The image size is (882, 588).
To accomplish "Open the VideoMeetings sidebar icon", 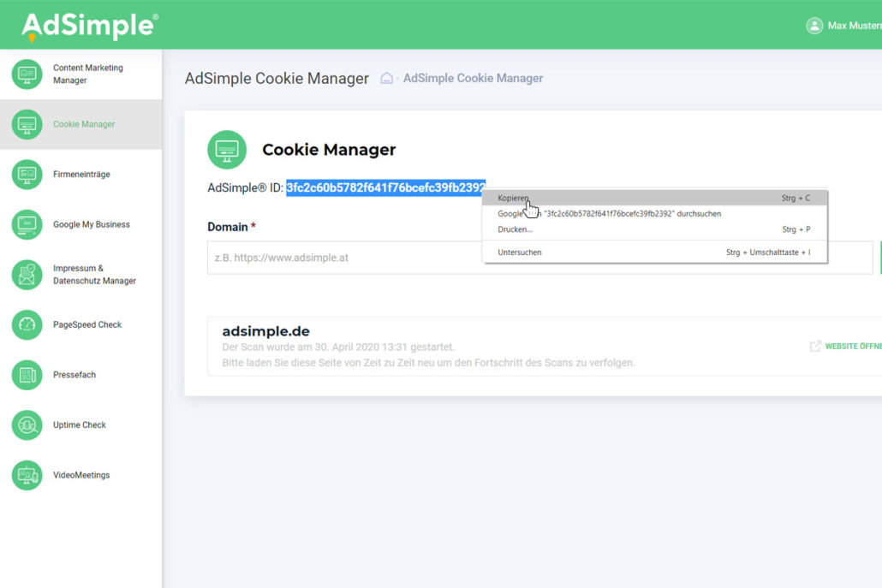I will (x=27, y=475).
